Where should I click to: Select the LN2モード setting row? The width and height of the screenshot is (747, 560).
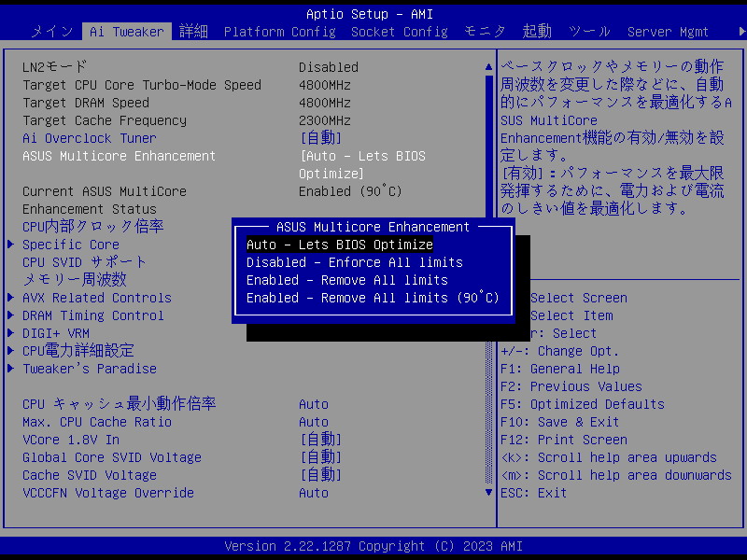pyautogui.click(x=190, y=67)
